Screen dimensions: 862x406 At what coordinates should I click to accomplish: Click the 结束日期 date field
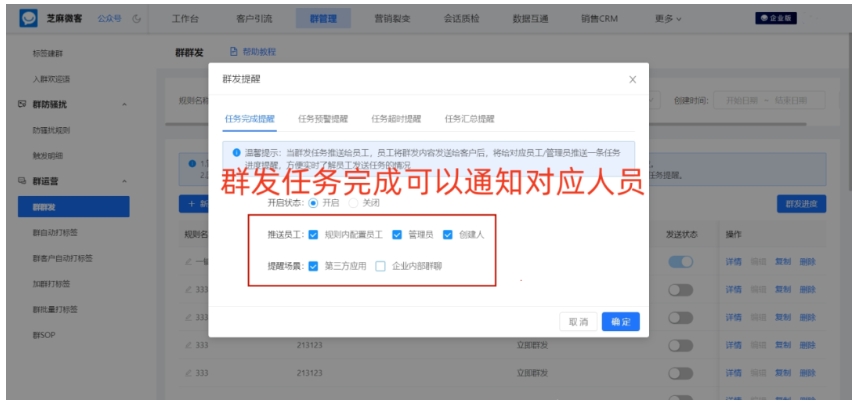[791, 101]
